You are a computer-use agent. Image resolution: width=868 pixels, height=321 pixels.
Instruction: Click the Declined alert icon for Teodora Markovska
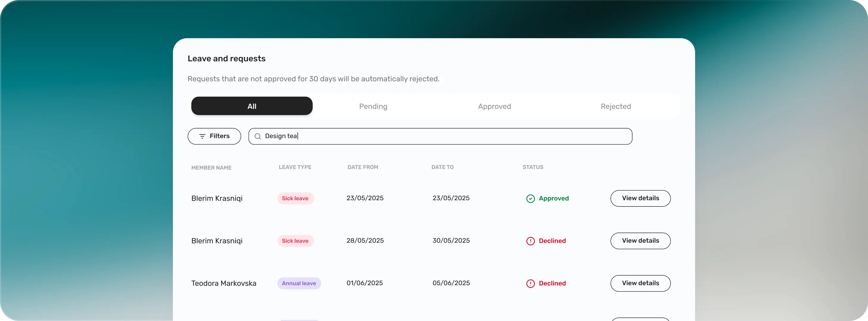tap(530, 284)
